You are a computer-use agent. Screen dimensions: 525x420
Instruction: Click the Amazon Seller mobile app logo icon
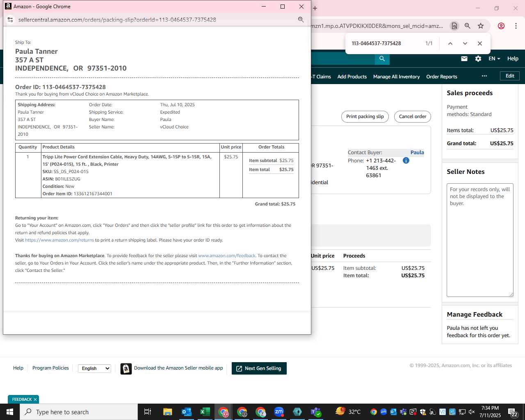pos(126,369)
